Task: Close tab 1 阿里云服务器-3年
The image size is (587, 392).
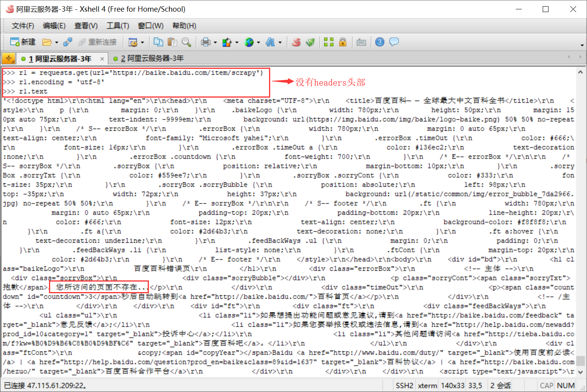Action: click(x=102, y=59)
